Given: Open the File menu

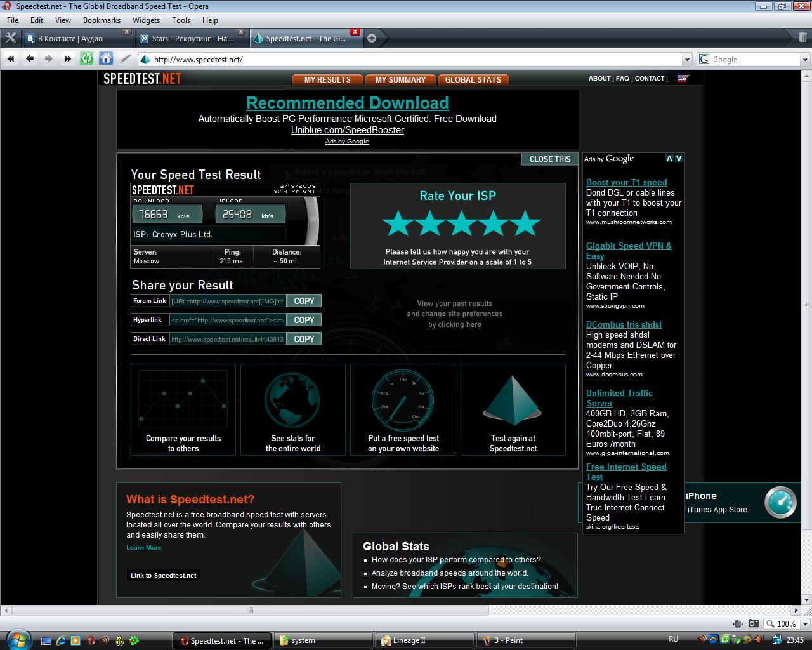Looking at the screenshot, I should pos(13,20).
